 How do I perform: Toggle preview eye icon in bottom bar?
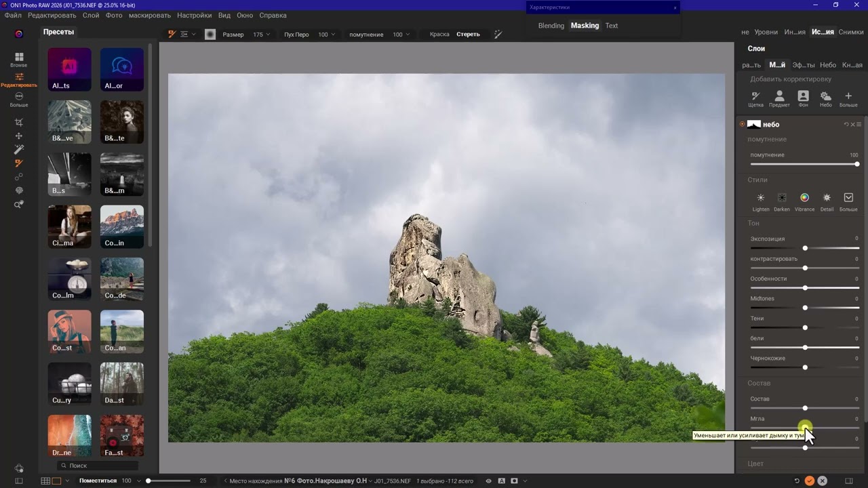(x=488, y=481)
